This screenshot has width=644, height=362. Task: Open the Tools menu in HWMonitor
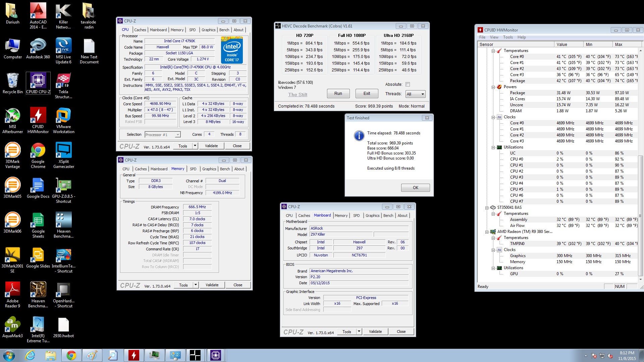pyautogui.click(x=508, y=37)
